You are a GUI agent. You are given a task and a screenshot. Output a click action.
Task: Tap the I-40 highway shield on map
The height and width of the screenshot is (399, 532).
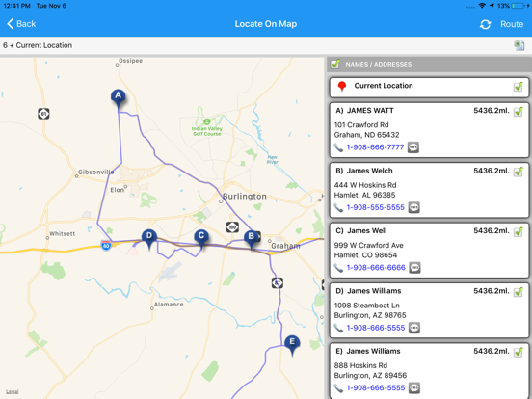point(106,245)
